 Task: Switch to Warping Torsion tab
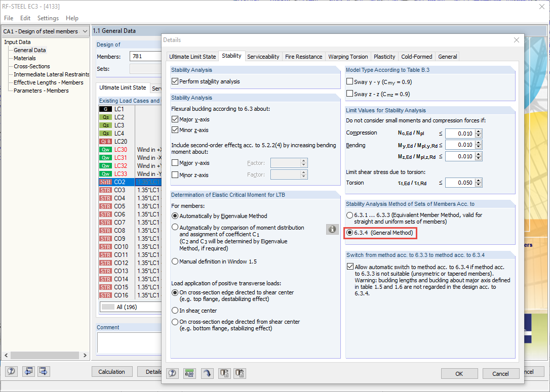tap(348, 57)
